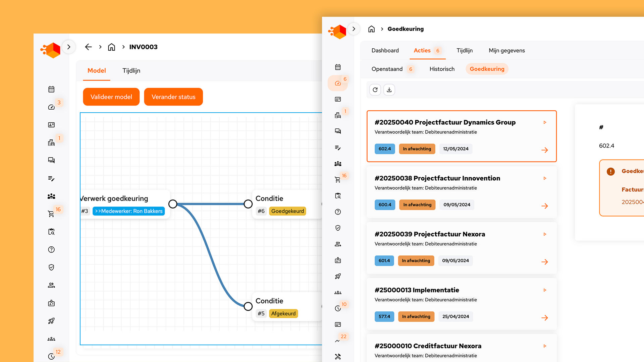Expand invoice #20250038 Projectfactuur Innovention

click(545, 178)
